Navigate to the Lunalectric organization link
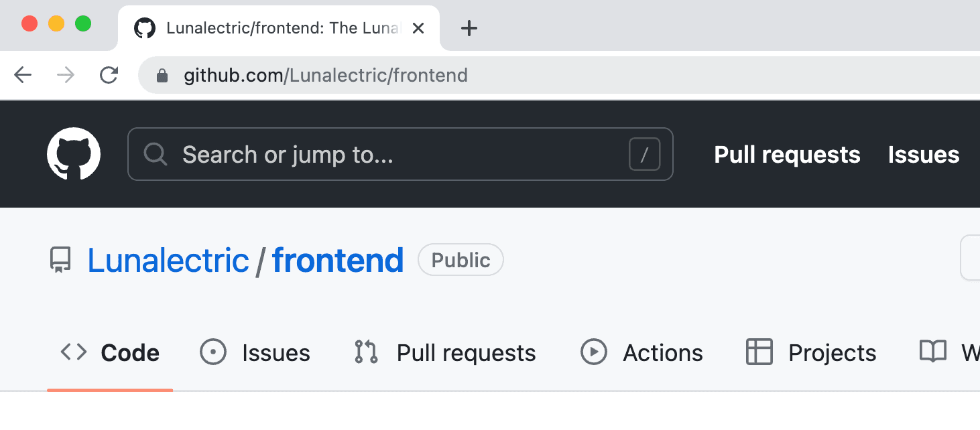The height and width of the screenshot is (430, 980). pos(168,260)
